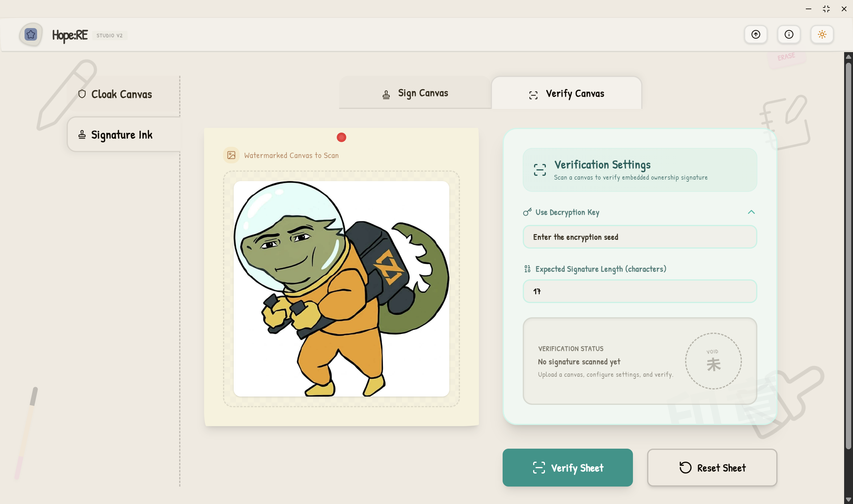Click the Verification Settings scan icon
The width and height of the screenshot is (853, 504).
pyautogui.click(x=540, y=170)
